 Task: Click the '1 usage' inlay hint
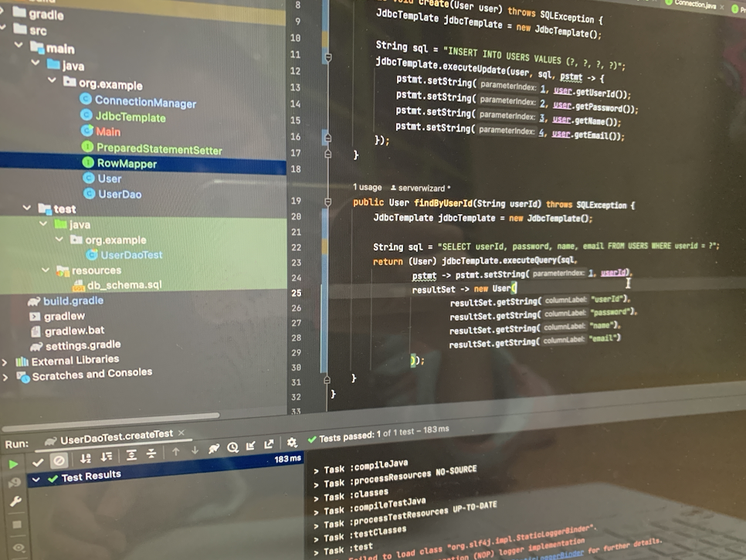(368, 188)
